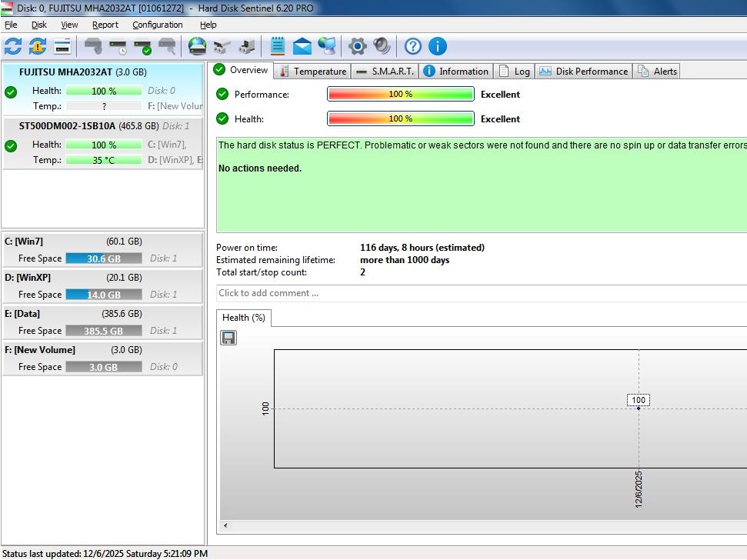Open the question mark help icon
747x560 pixels.
tap(413, 46)
